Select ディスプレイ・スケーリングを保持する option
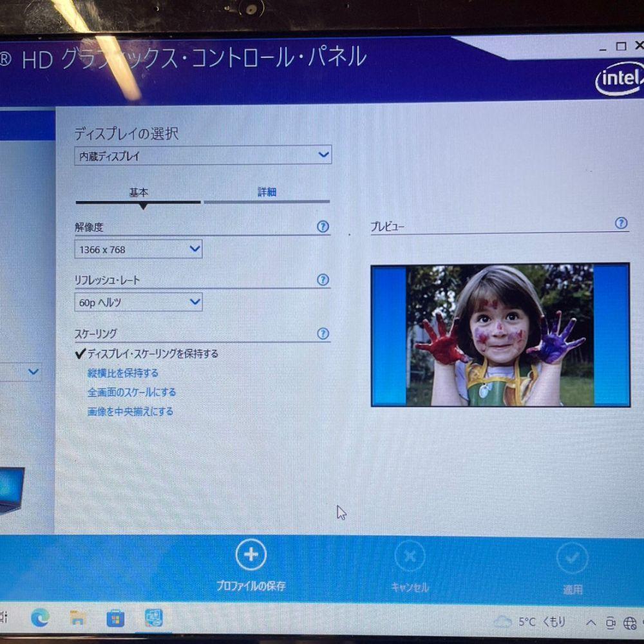644x644 pixels. coord(147,354)
